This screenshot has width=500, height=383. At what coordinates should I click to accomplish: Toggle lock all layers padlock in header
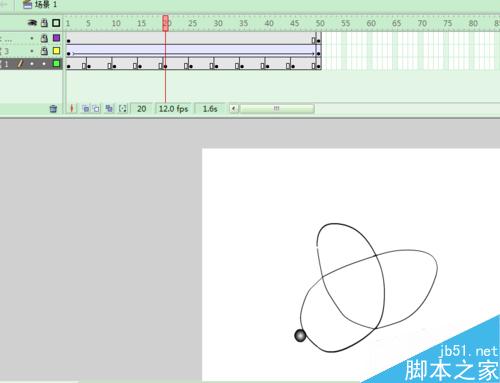pos(44,23)
